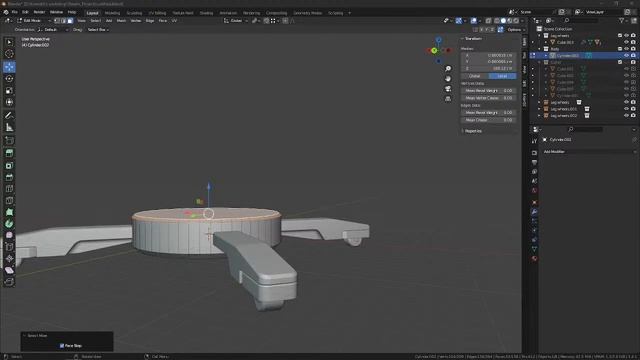Screen dimensions: 640x360
Task: Hide Leg wheels.001 collection eye
Action: (627, 109)
